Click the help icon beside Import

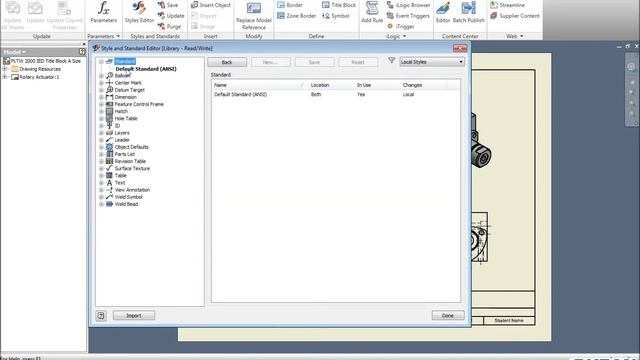click(101, 316)
